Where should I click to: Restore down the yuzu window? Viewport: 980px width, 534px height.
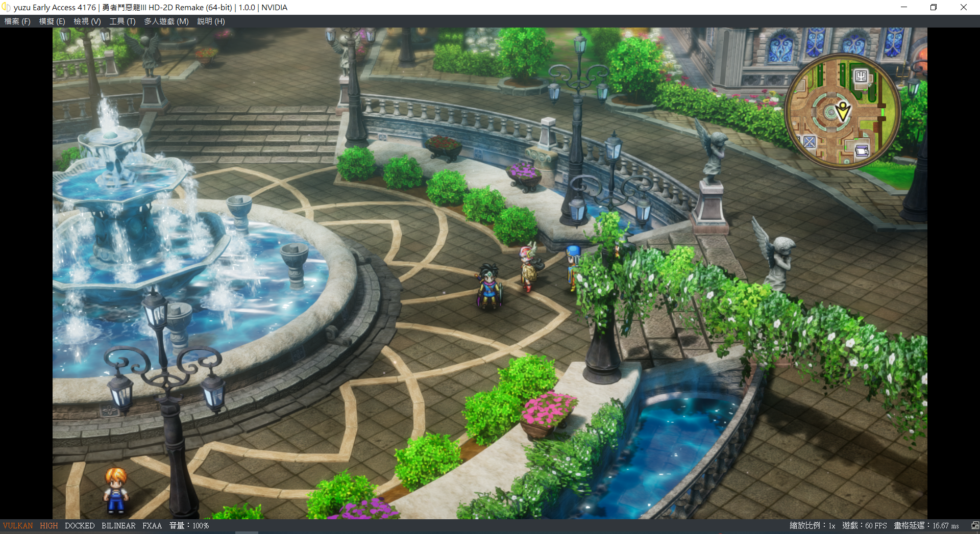coord(934,7)
